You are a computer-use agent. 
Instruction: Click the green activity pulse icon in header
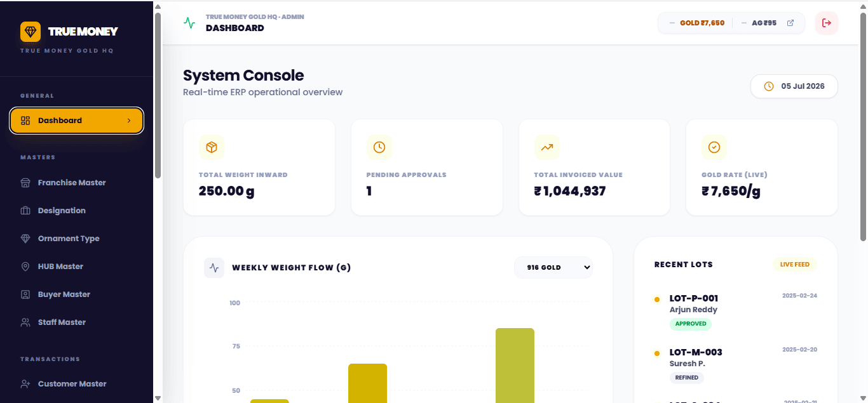click(189, 23)
